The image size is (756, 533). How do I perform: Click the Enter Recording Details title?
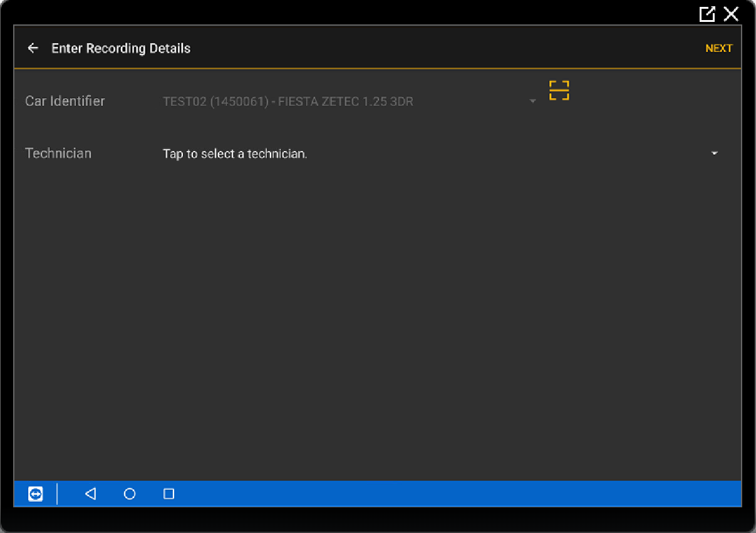(x=121, y=48)
